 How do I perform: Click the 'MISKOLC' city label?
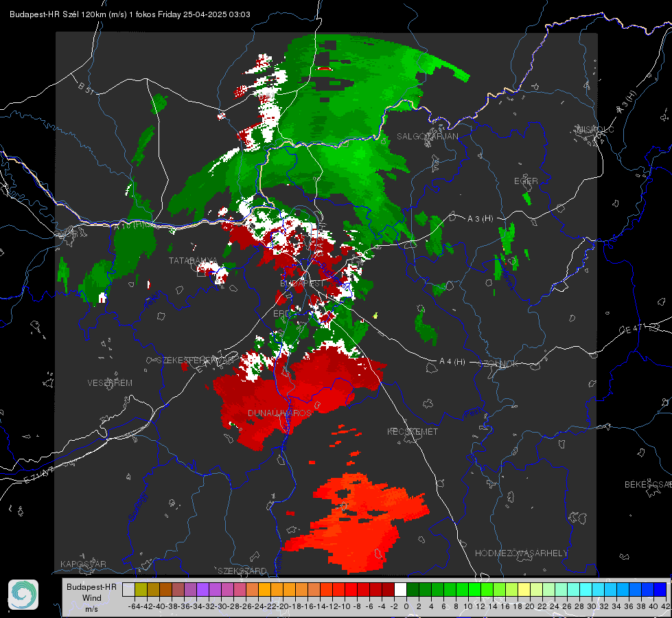click(x=595, y=129)
